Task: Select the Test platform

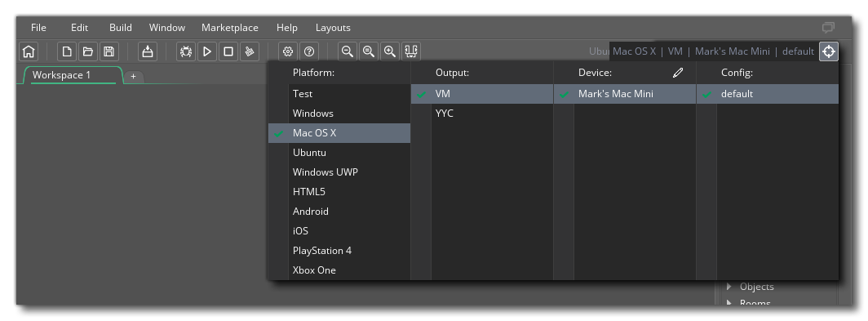Action: tap(339, 94)
